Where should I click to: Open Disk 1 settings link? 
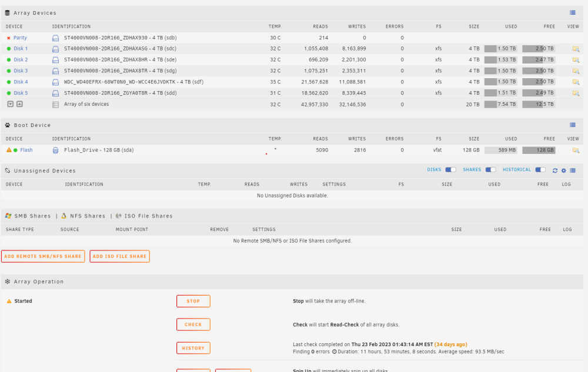click(x=21, y=49)
